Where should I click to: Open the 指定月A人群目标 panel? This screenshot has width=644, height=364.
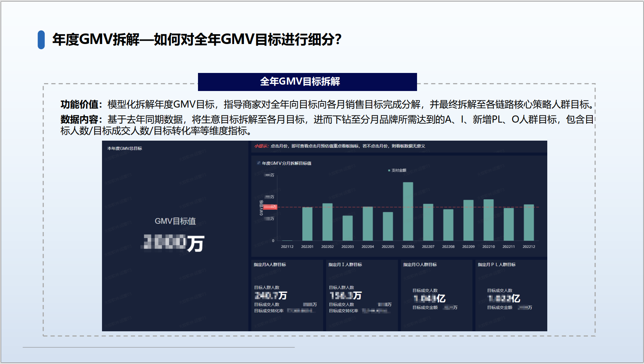point(287,295)
